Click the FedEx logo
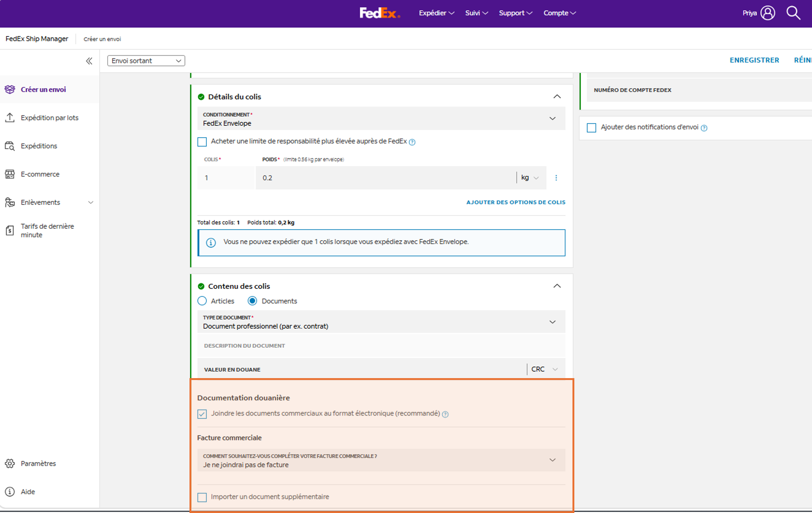812x513 pixels. [380, 13]
